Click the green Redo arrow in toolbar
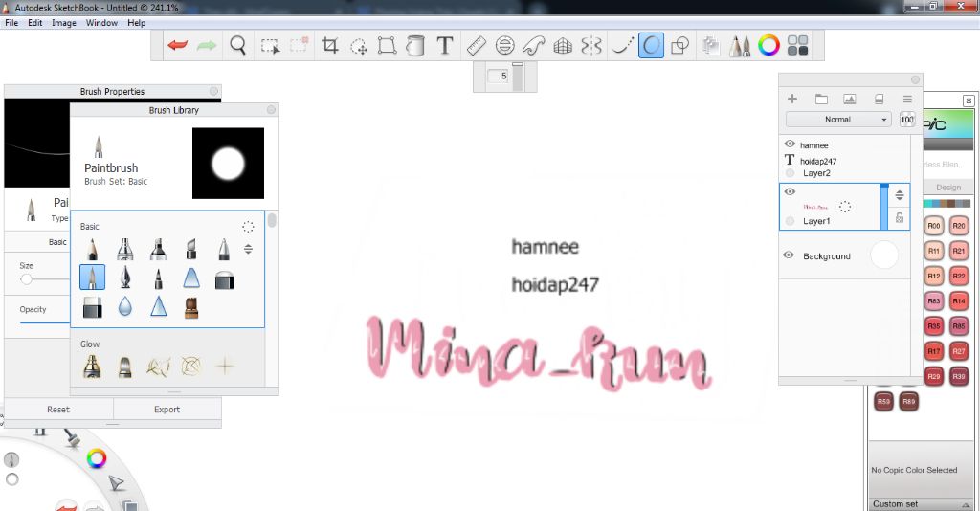 (207, 45)
